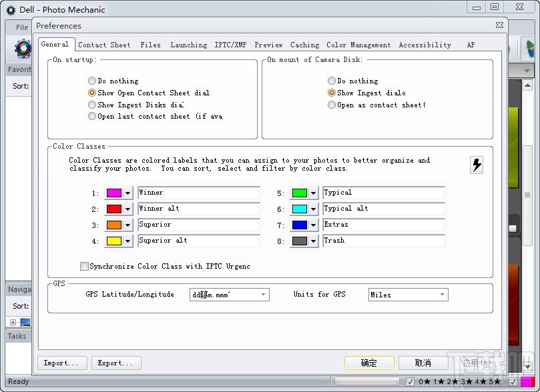Image resolution: width=540 pixels, height=392 pixels.
Task: Select Do nothing under On startup
Action: coord(91,81)
